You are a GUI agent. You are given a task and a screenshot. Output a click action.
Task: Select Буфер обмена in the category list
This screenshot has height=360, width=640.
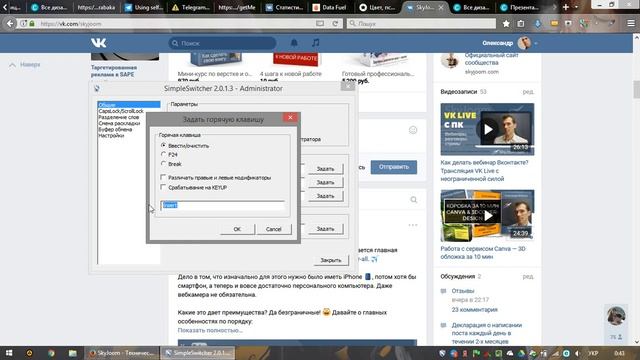tap(115, 129)
